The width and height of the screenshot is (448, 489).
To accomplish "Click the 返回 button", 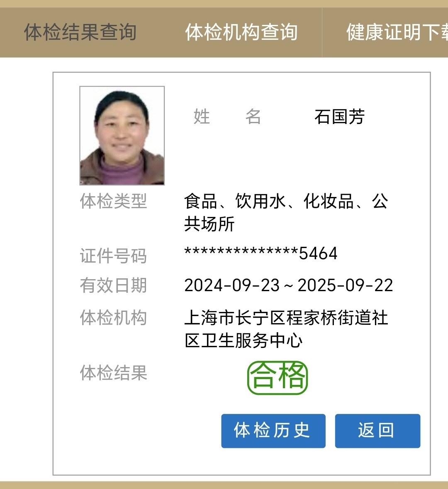I will (377, 431).
